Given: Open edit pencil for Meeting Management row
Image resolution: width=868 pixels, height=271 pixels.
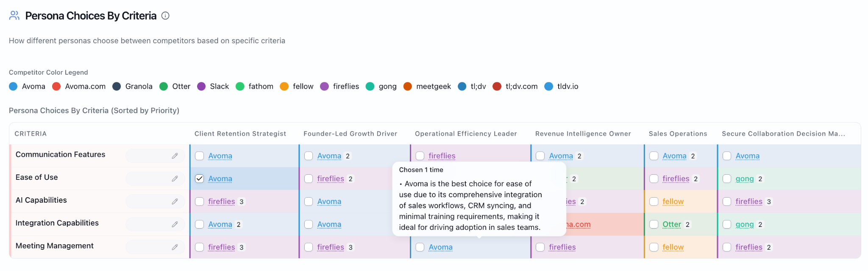Looking at the screenshot, I should 175,247.
